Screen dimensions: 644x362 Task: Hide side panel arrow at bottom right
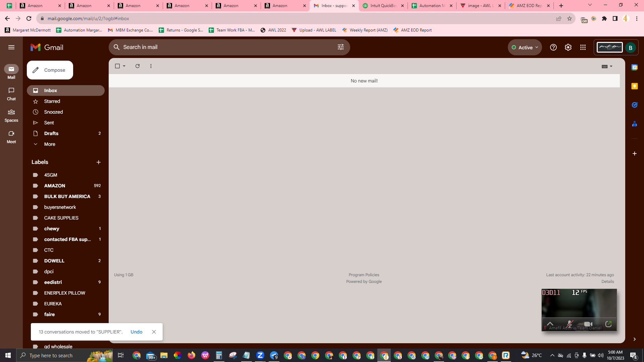pos(635,339)
